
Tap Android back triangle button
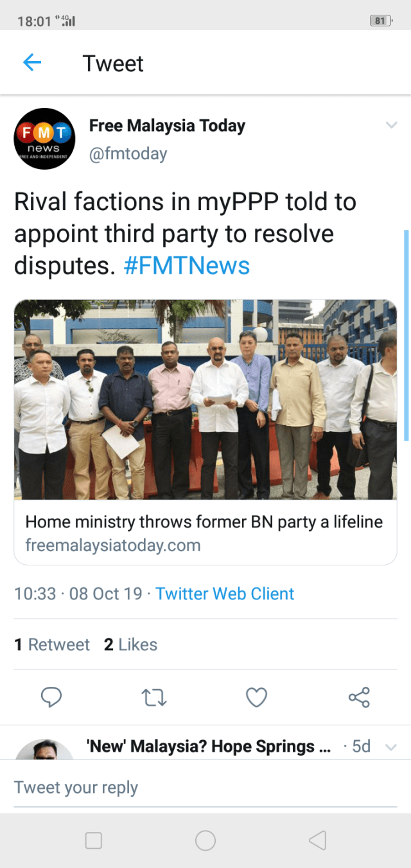(317, 840)
